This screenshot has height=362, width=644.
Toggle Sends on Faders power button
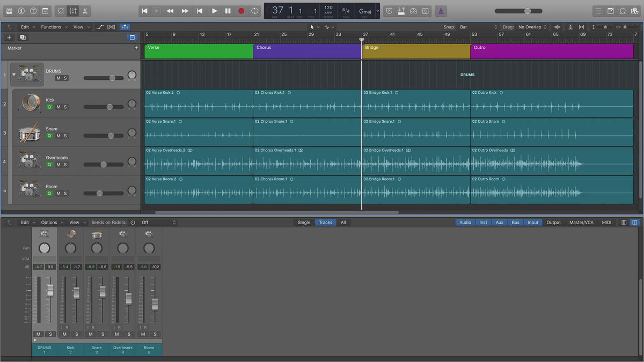(133, 223)
